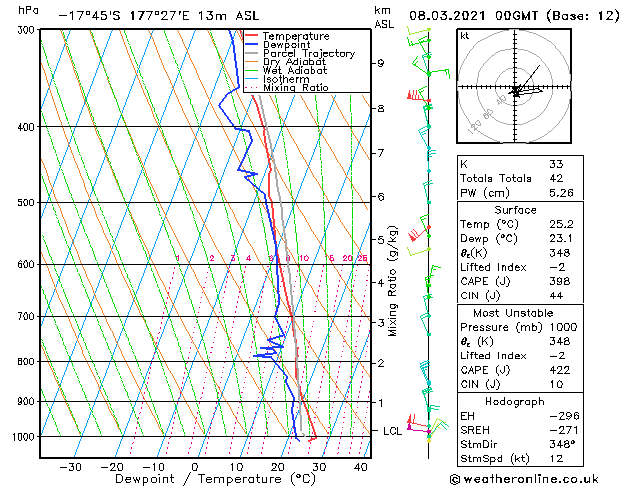Click the Isotherm legend entry
Image resolution: width=629 pixels, height=486 pixels.
click(x=277, y=79)
